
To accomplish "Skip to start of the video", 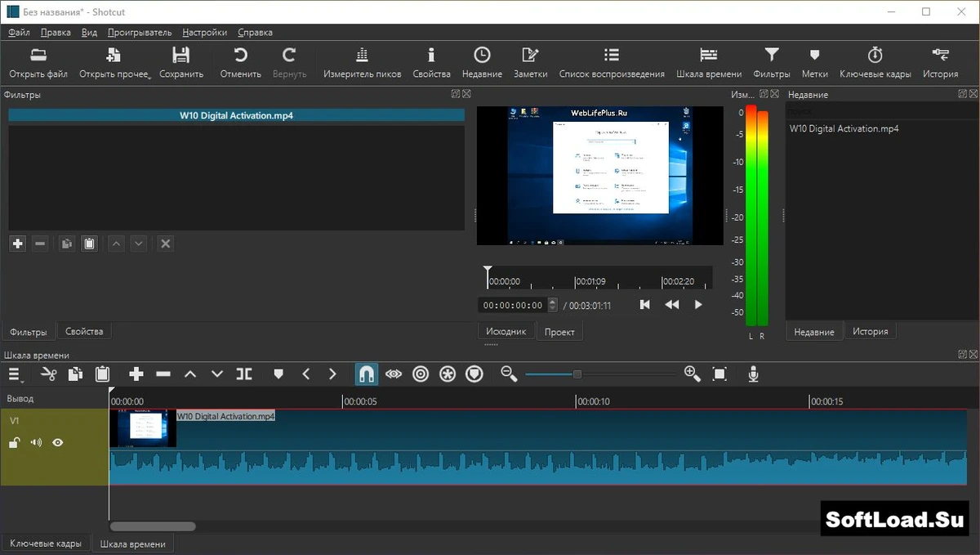I will pos(645,305).
